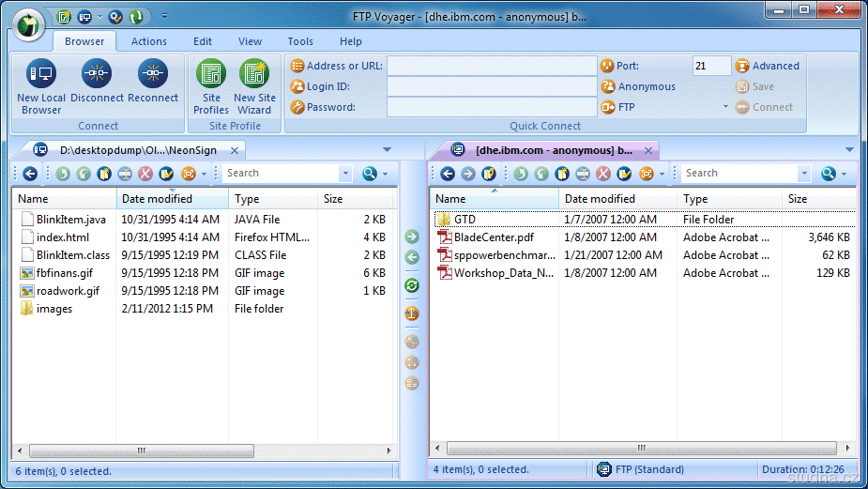Image resolution: width=868 pixels, height=489 pixels.
Task: Expand the remote pane magnifier search options arrow
Action: 844,174
